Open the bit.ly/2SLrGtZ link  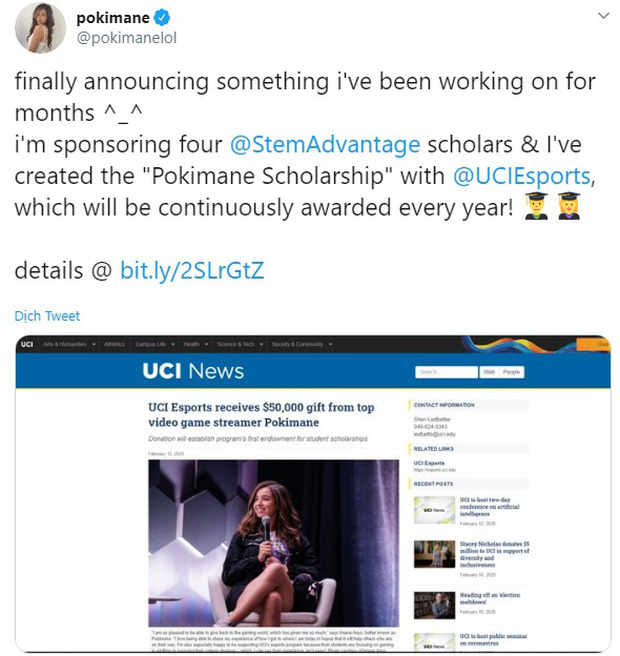pyautogui.click(x=192, y=270)
